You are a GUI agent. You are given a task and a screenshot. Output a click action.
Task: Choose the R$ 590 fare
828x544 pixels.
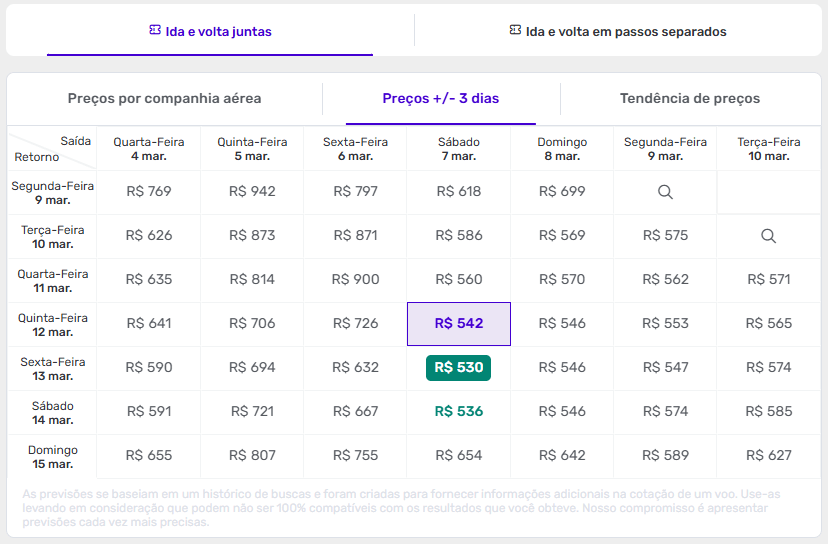(149, 367)
